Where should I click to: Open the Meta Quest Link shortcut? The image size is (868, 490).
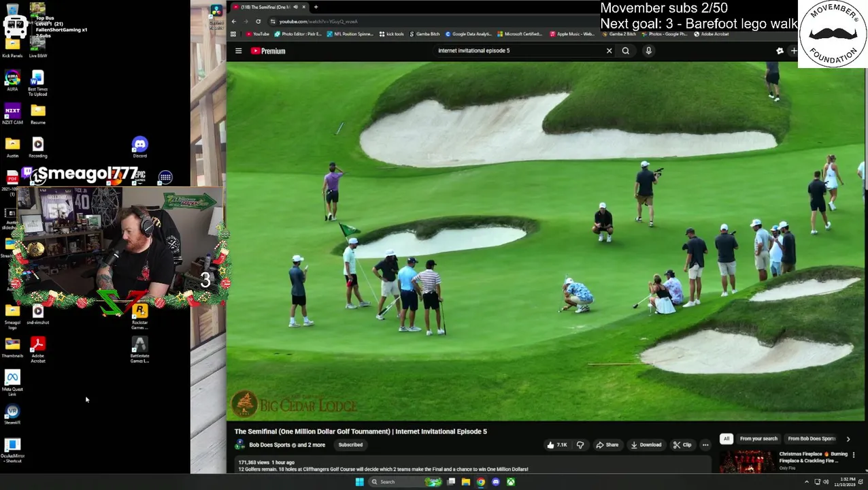tap(12, 383)
